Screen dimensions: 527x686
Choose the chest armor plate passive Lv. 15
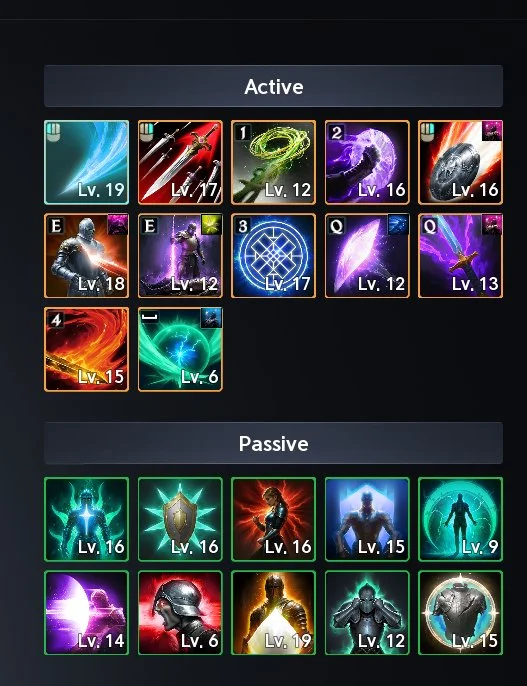(461, 613)
